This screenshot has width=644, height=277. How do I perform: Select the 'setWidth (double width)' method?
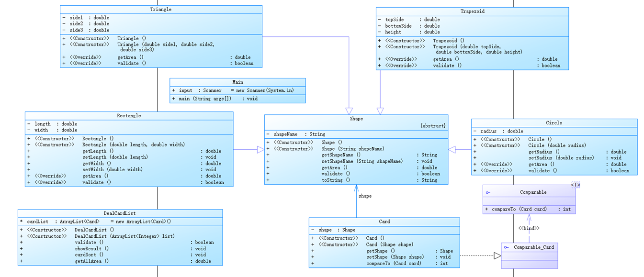122,169
